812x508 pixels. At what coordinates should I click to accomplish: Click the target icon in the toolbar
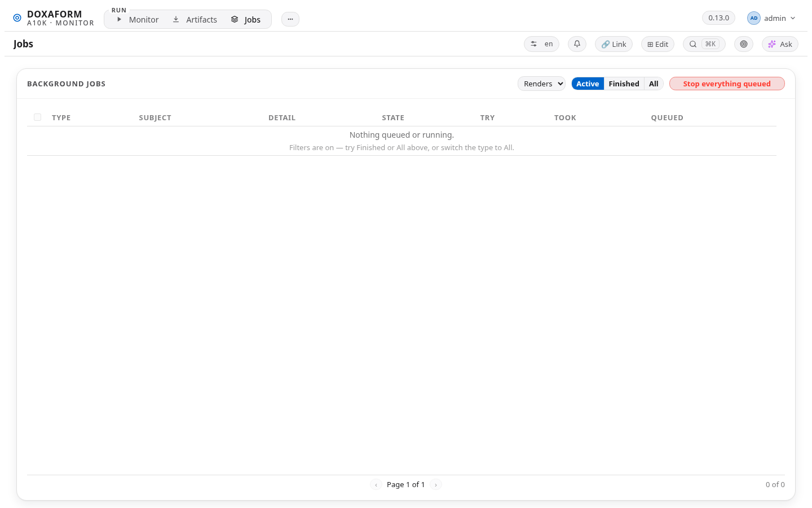click(x=744, y=44)
